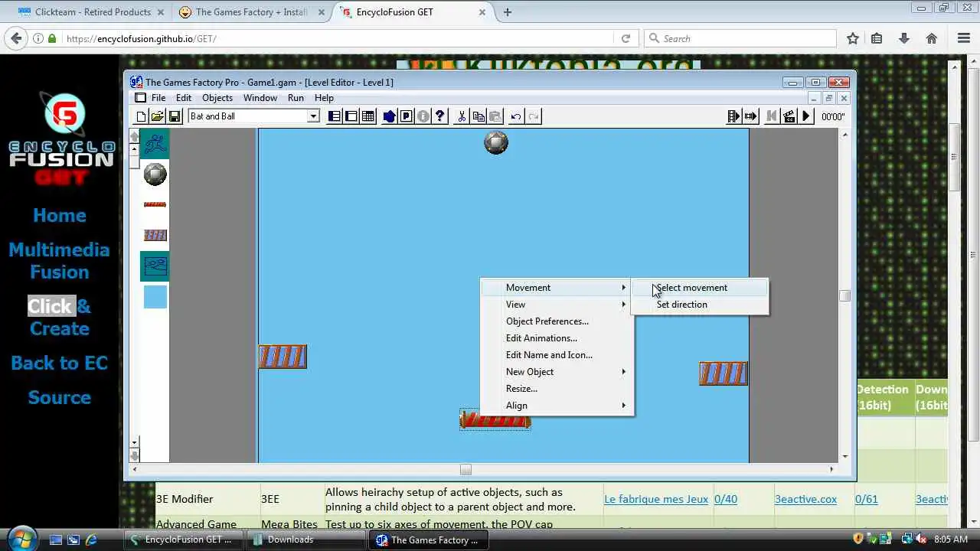Choose Set direction in the submenu

(700, 305)
